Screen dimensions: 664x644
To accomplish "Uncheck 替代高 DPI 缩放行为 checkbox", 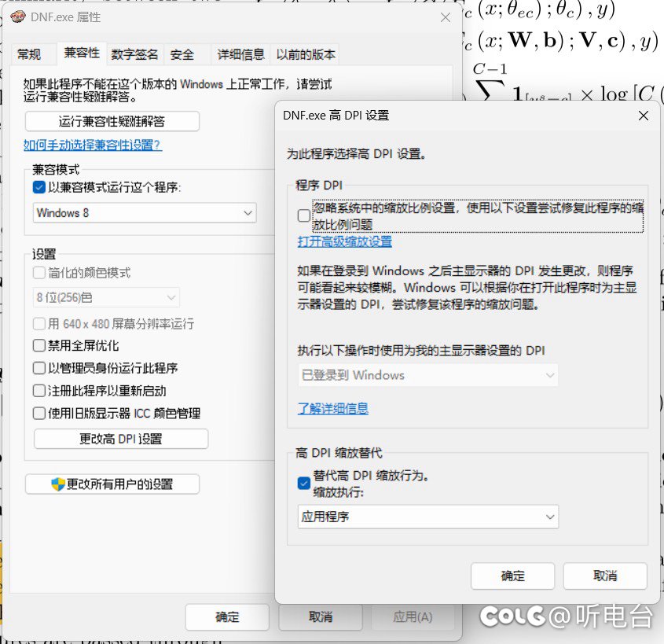I will click(303, 483).
